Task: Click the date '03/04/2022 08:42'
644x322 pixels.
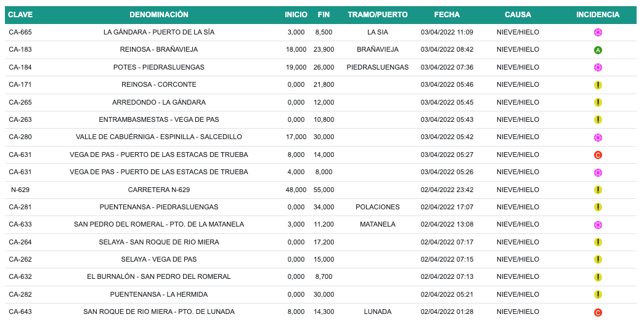Action: [x=447, y=50]
